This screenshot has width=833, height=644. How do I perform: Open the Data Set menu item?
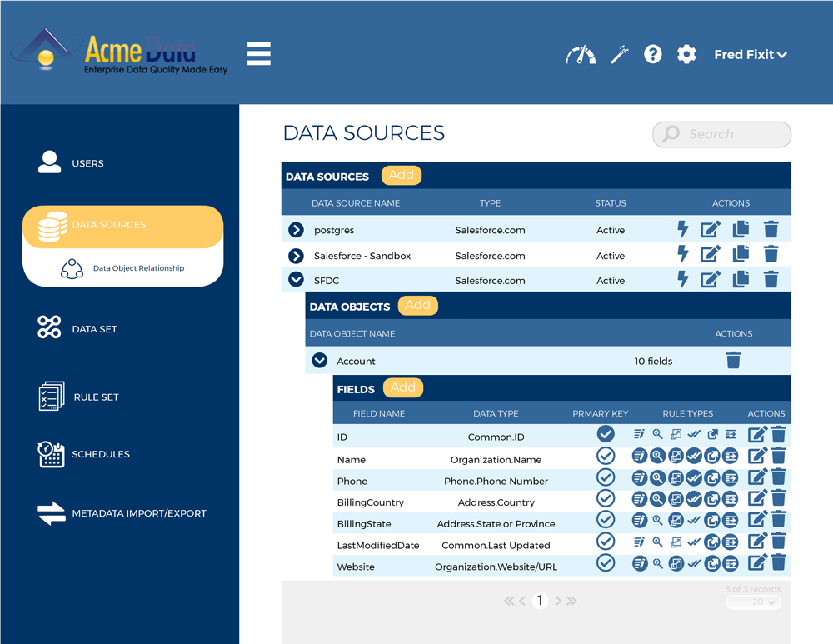click(x=94, y=329)
